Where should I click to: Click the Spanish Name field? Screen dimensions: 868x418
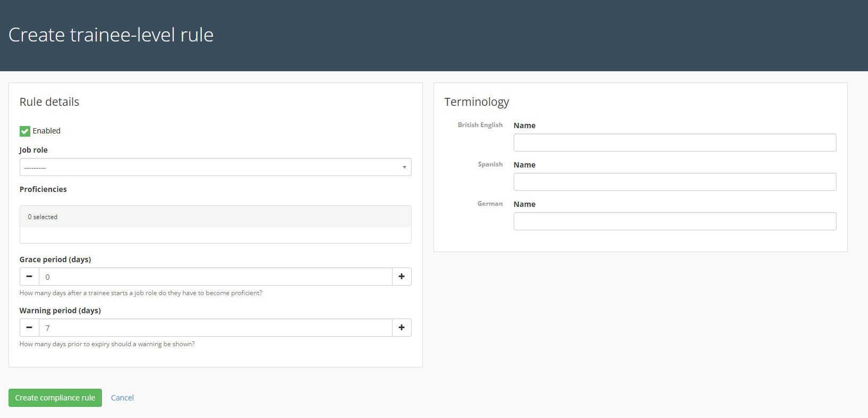[x=675, y=182]
